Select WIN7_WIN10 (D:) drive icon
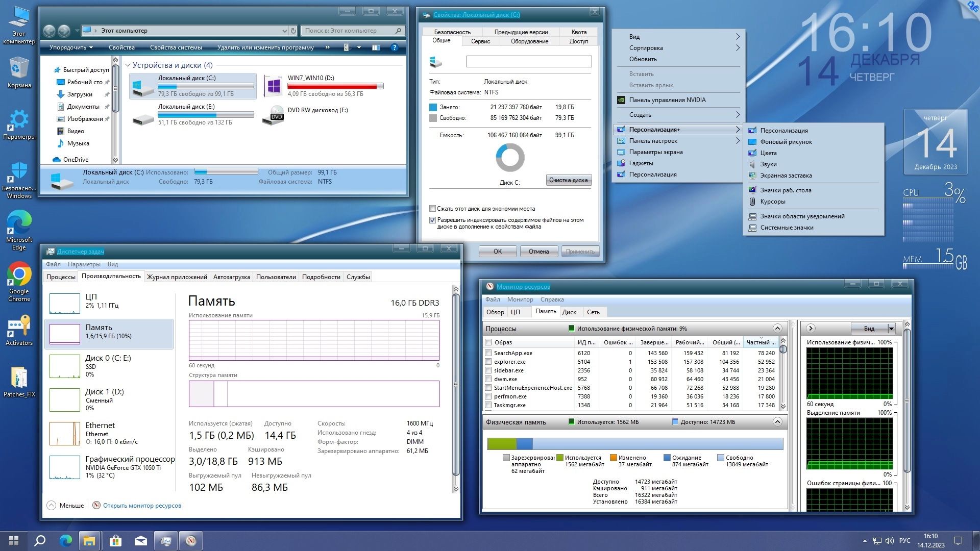980x551 pixels. tap(274, 86)
